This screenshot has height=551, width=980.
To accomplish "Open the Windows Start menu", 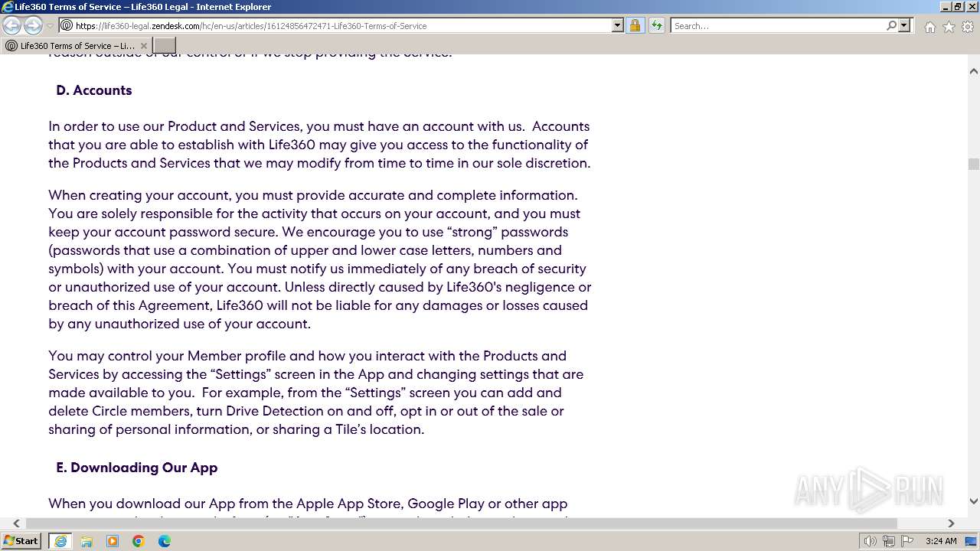I will pos(21,541).
